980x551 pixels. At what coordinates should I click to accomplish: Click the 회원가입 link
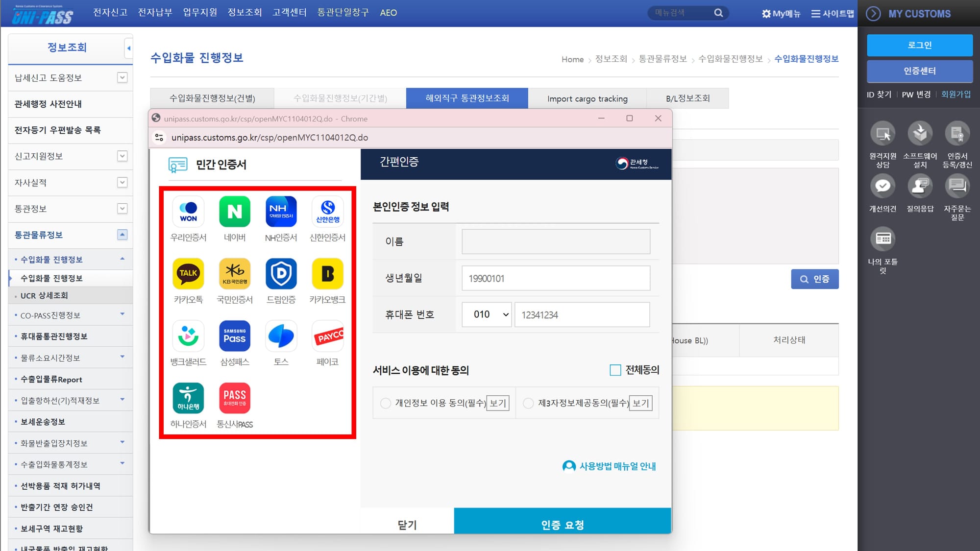pos(955,94)
